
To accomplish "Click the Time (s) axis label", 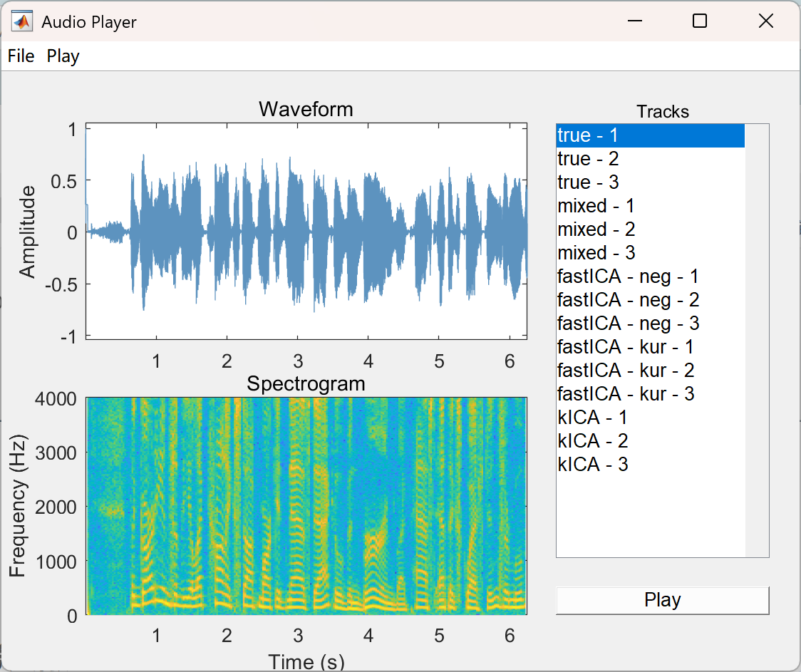I will tap(306, 662).
